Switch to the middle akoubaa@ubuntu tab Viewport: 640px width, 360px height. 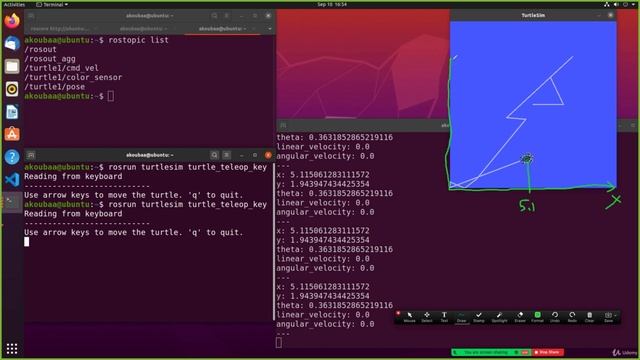click(x=143, y=29)
